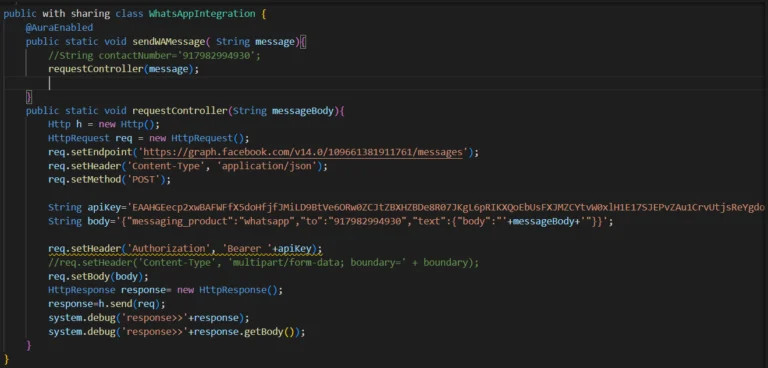Click the underlined Authorization setHeader line

185,248
